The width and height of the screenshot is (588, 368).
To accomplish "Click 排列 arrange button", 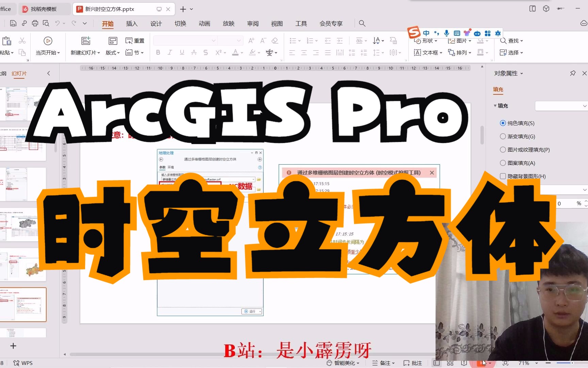I will tap(459, 52).
